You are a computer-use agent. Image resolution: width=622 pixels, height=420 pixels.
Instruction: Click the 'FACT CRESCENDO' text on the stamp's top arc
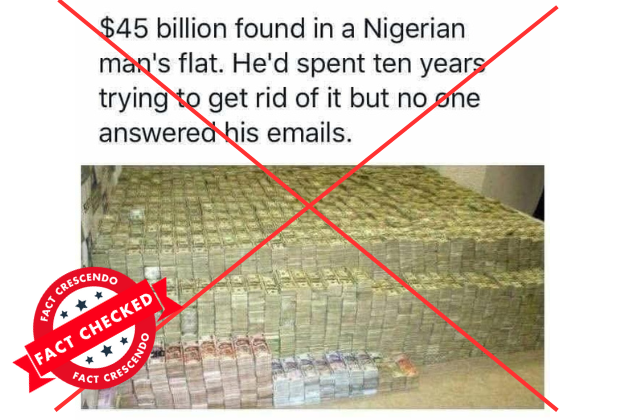[x=78, y=292]
